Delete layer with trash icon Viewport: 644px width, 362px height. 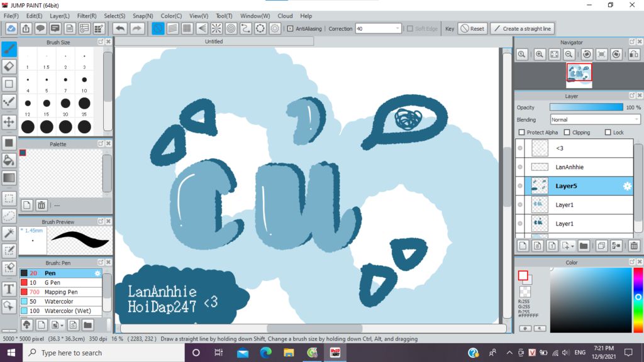(634, 246)
